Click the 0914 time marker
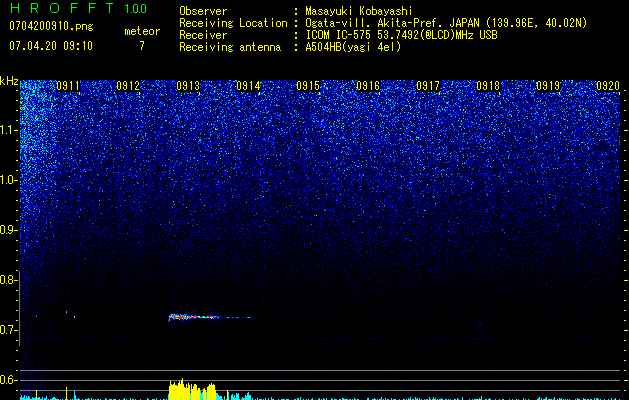 click(x=248, y=86)
